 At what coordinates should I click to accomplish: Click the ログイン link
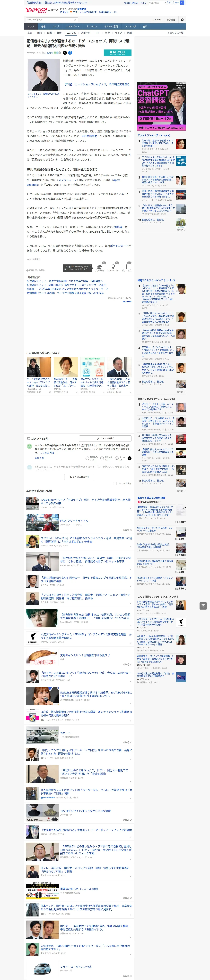[x=64, y=12]
